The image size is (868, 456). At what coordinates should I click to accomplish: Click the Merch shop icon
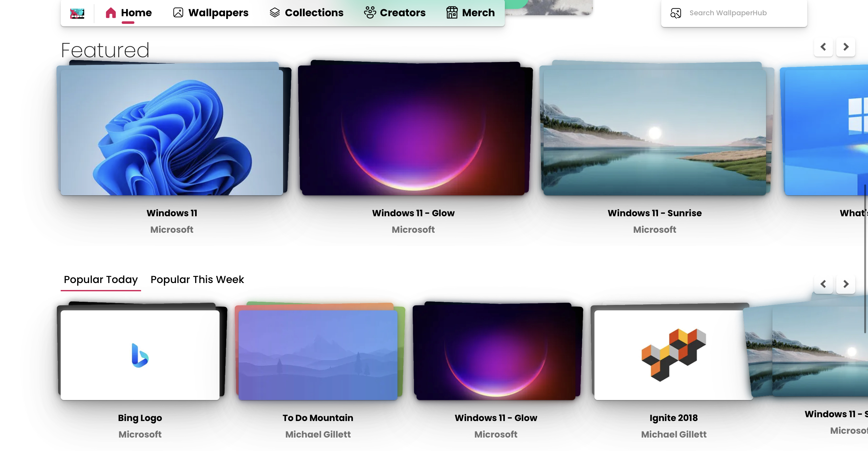pos(452,13)
